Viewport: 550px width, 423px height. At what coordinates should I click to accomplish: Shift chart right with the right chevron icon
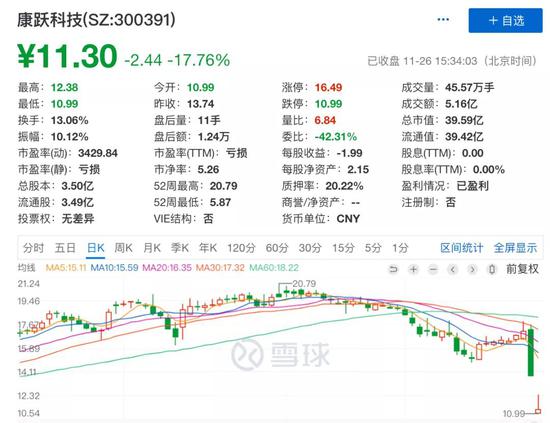[472, 269]
